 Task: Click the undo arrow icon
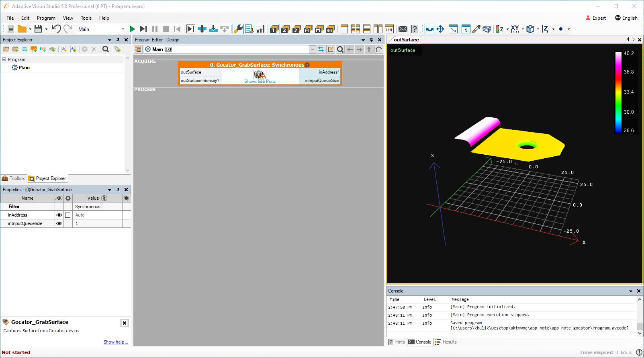tap(56, 29)
